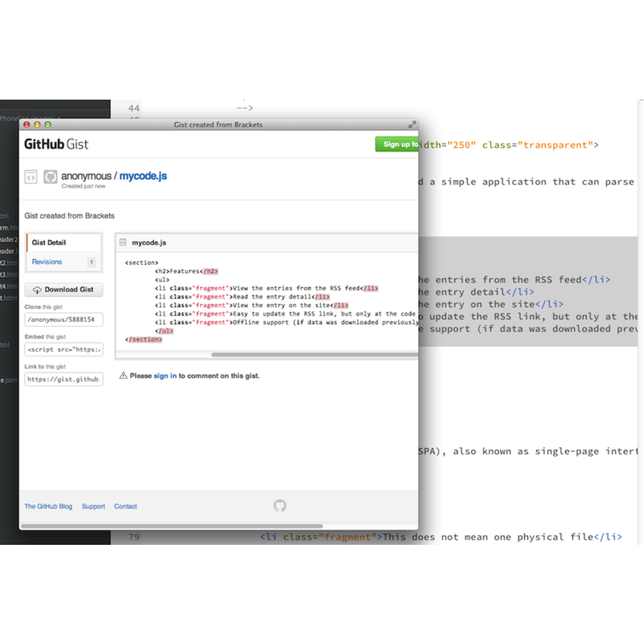
Task: Click the anonymous Octocat avatar
Action: [x=50, y=177]
